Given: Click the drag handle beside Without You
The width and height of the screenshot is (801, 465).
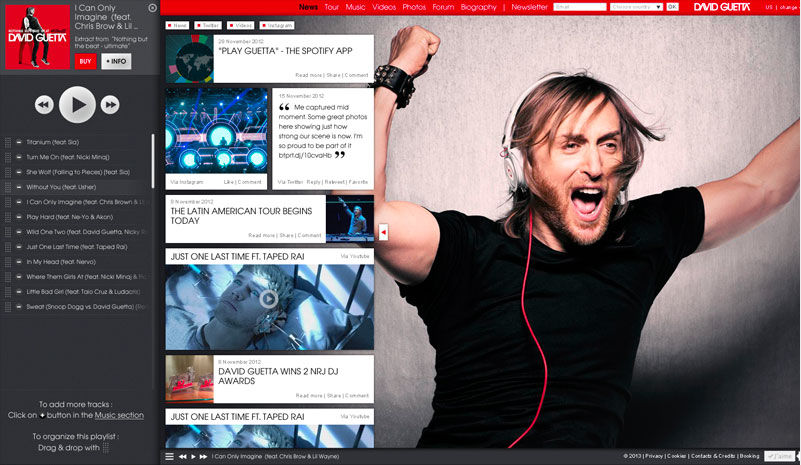Looking at the screenshot, I should [8, 187].
